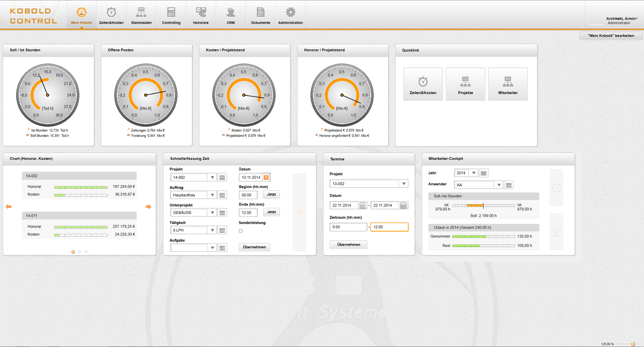Open calendar for Termine end date 22.11.2014
Image resolution: width=644 pixels, height=347 pixels.
pos(403,205)
